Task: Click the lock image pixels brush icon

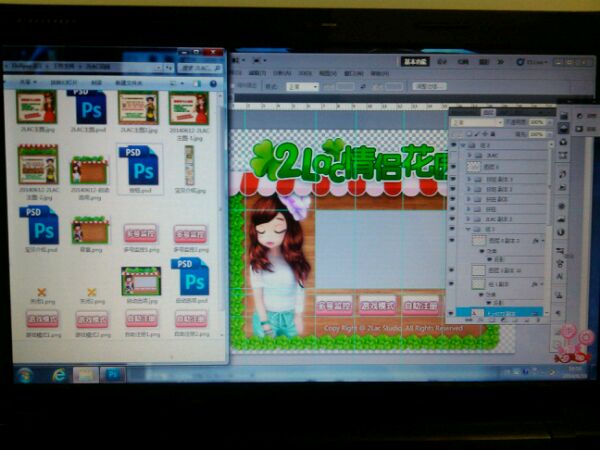Action: tap(477, 134)
